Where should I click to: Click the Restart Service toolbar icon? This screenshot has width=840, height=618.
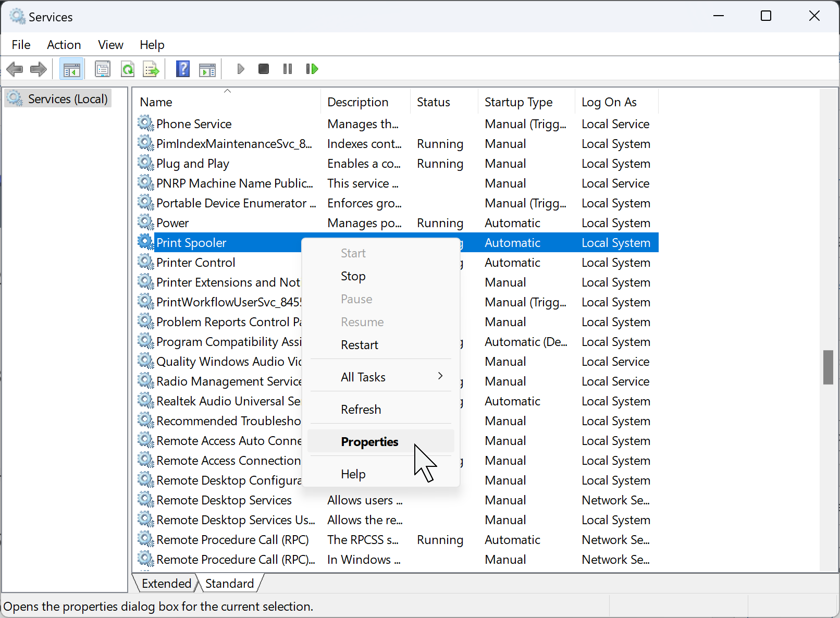click(x=312, y=69)
